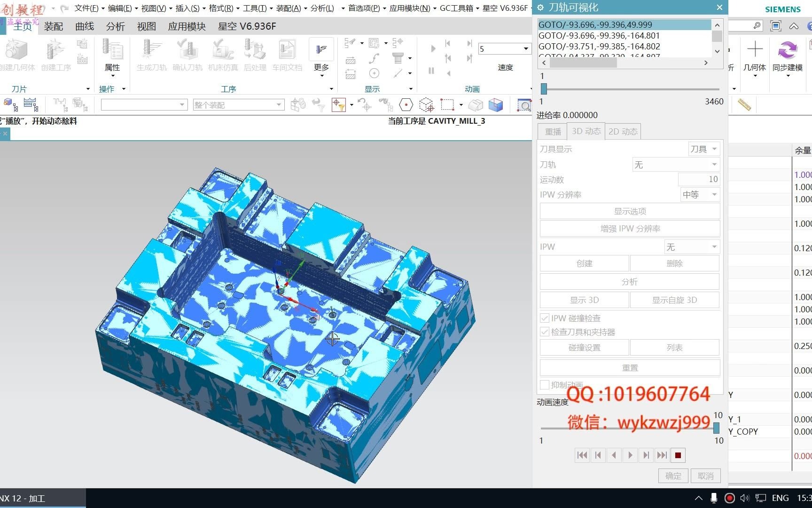The height and width of the screenshot is (508, 812).
Task: Stop playback with red square button
Action: [678, 455]
